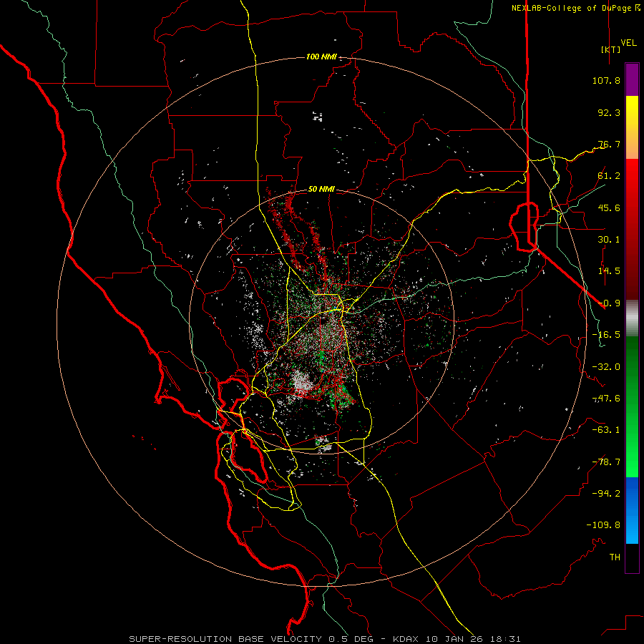The image size is (644, 644).
Task: Click the -63.1 velocity scale value
Action: 606,430
